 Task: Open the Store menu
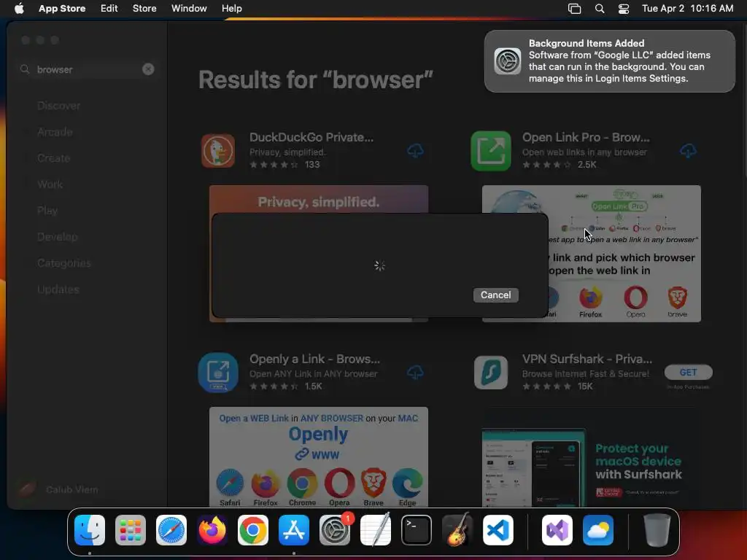tap(144, 9)
